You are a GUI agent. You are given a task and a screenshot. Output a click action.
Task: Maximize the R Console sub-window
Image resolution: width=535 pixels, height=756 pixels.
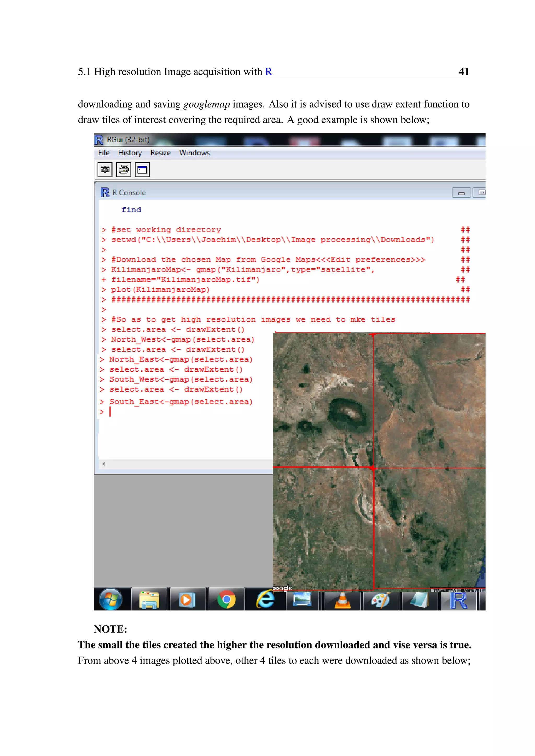[x=480, y=193]
